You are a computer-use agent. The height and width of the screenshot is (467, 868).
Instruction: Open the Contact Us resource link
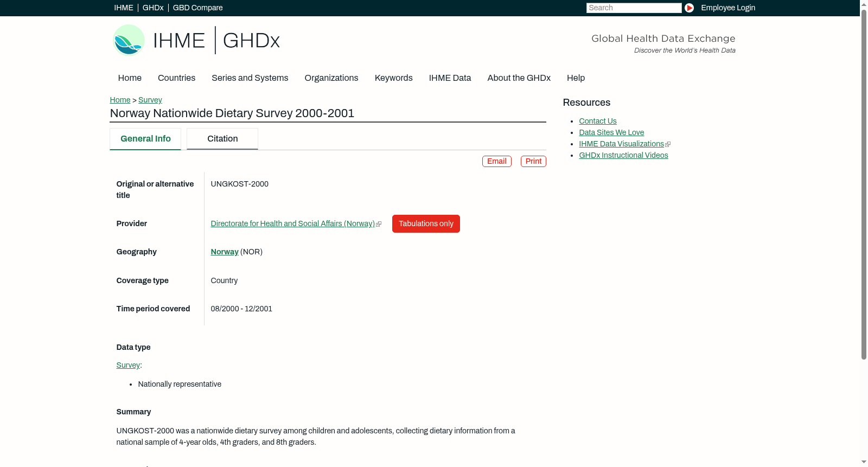[x=598, y=121]
